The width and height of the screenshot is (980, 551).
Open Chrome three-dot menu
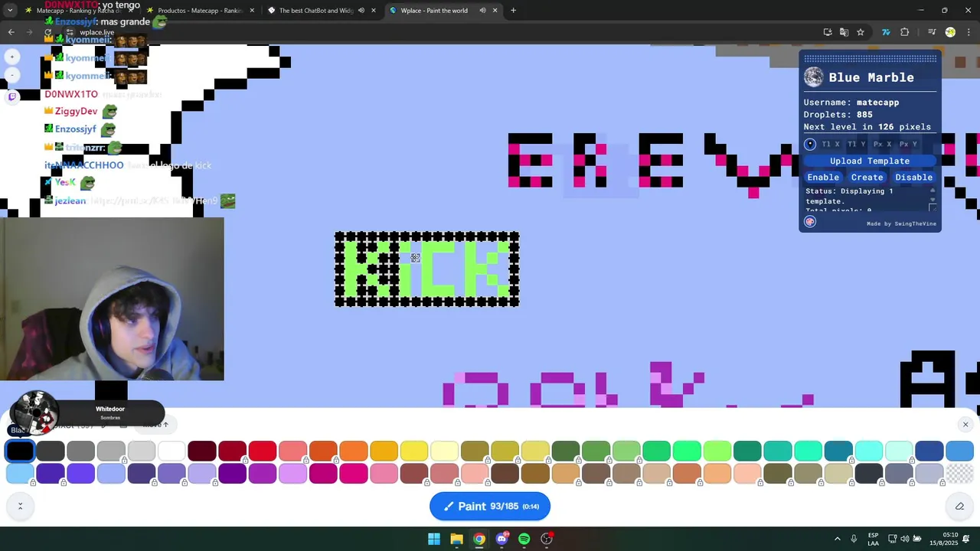pyautogui.click(x=969, y=32)
